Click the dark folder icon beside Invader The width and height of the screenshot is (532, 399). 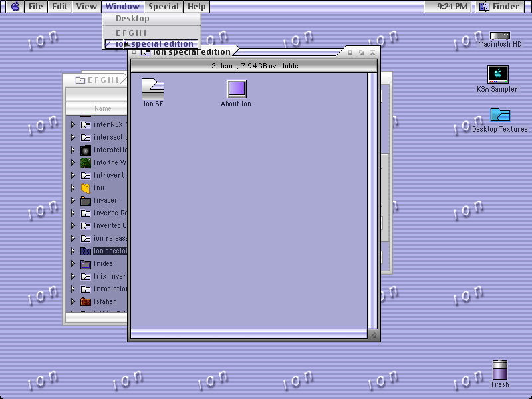point(86,201)
